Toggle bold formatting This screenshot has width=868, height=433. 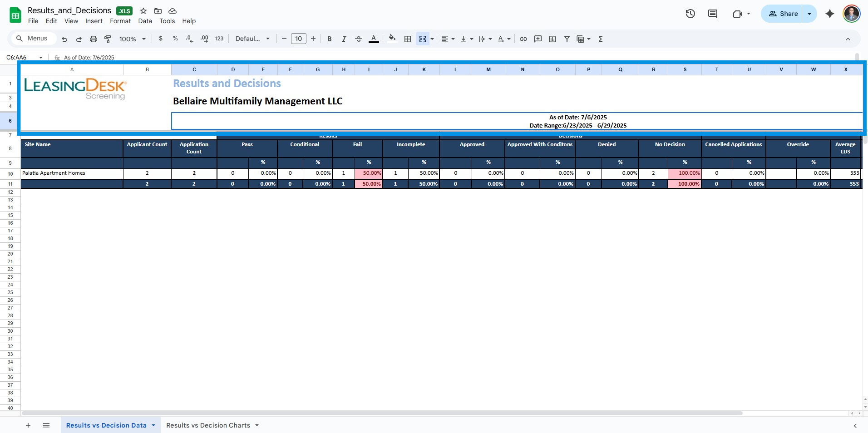click(329, 39)
